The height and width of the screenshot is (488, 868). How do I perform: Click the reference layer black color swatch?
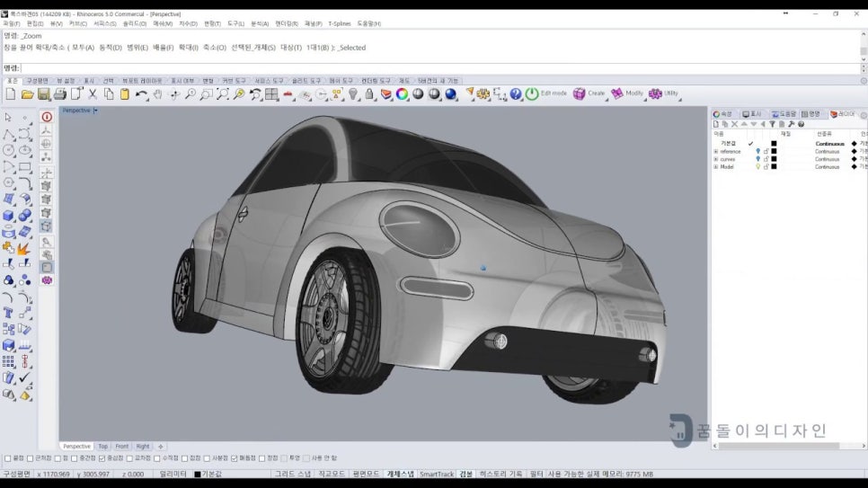point(774,151)
